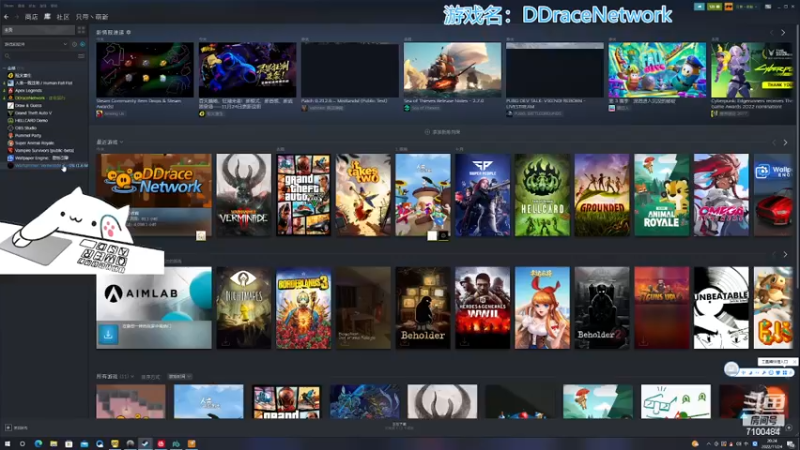Viewport: 800px width, 450px height.
Task: Open the Little Nightmares cover
Action: tap(244, 308)
